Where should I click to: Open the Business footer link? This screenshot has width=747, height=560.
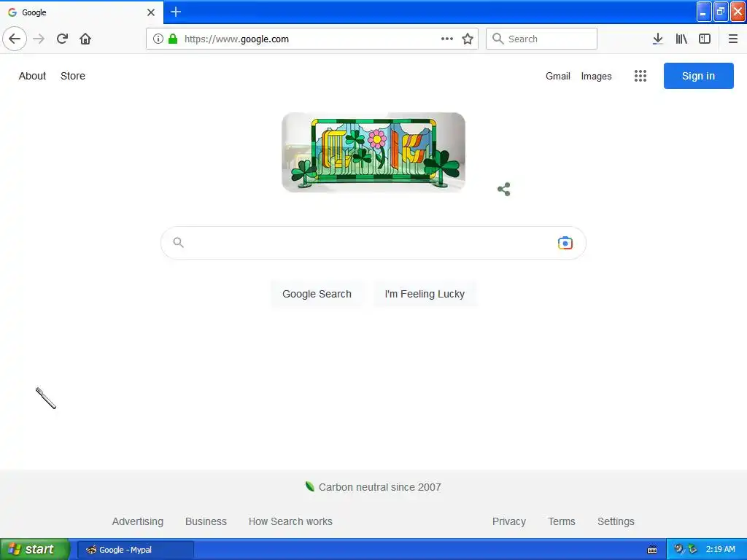point(206,521)
